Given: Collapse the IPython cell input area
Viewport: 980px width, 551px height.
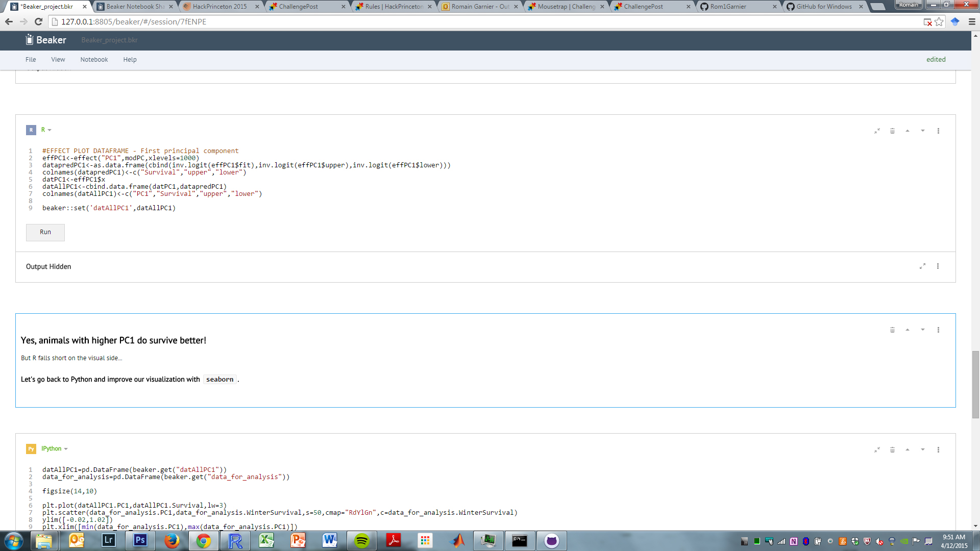Looking at the screenshot, I should tap(877, 450).
